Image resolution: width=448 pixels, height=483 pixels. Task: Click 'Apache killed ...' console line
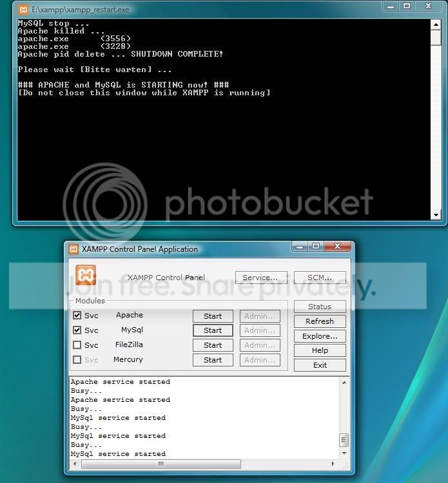pos(61,31)
